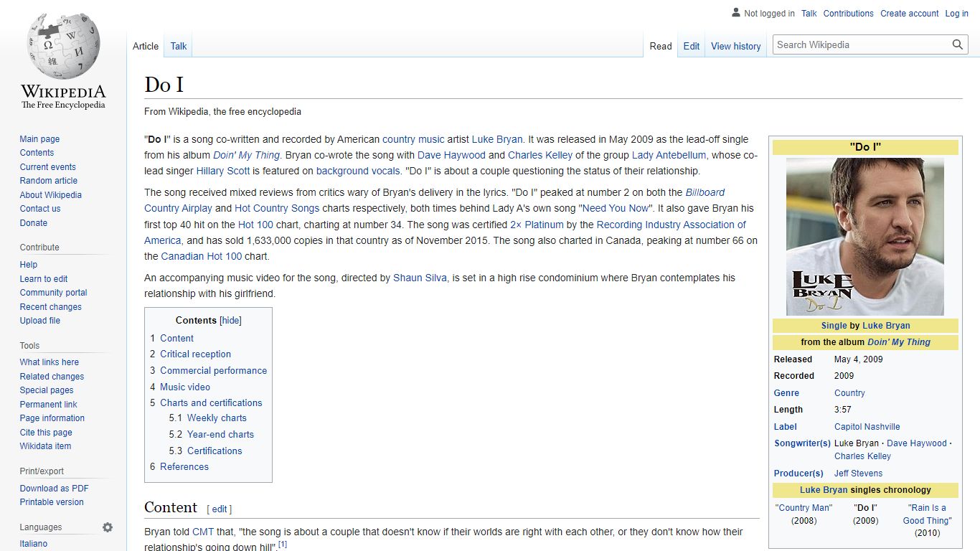Open language settings gear icon
980x551 pixels.
click(108, 527)
